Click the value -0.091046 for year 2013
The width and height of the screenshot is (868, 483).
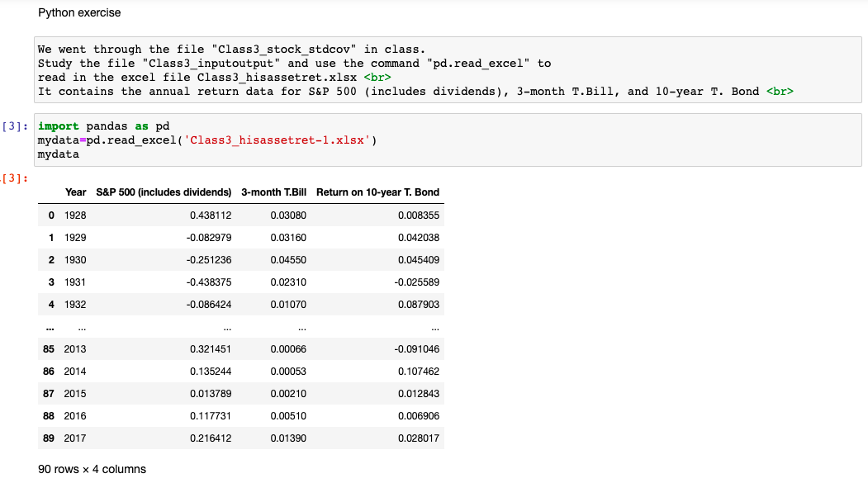click(417, 348)
